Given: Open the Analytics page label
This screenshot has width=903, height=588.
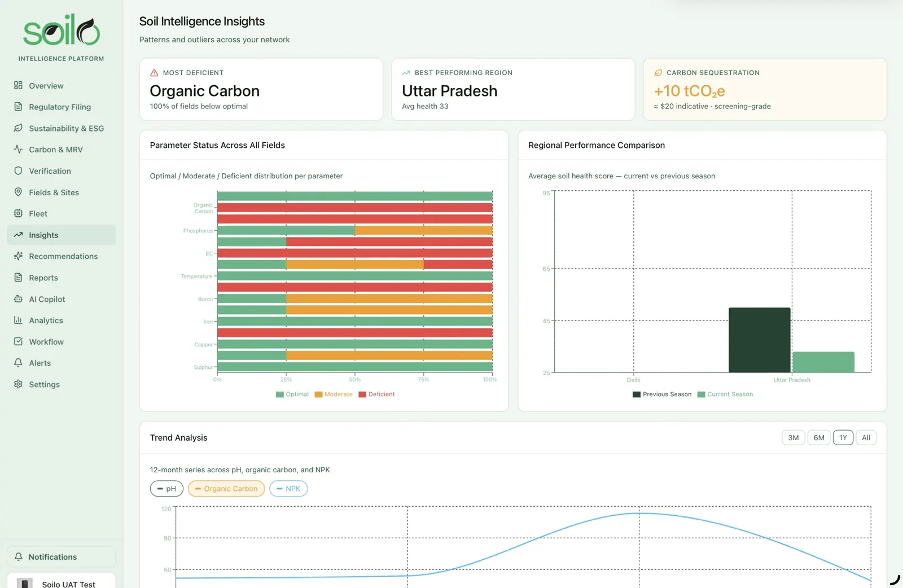Looking at the screenshot, I should [46, 321].
